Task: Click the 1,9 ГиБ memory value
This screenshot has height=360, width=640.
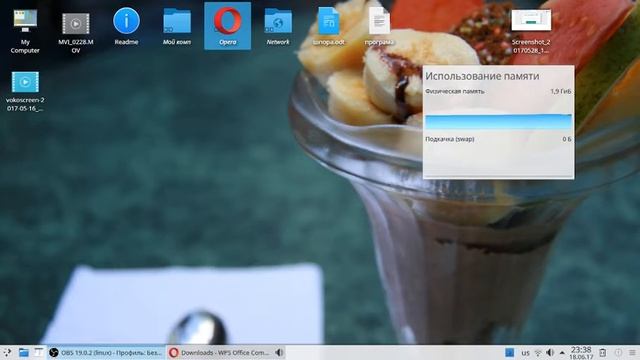Action: (x=560, y=91)
